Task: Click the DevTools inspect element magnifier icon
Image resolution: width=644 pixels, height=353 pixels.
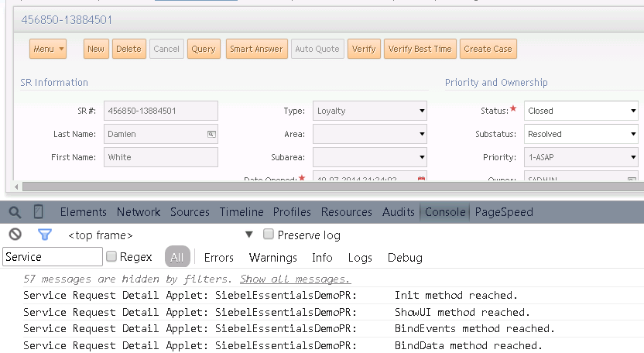Action: click(x=15, y=212)
